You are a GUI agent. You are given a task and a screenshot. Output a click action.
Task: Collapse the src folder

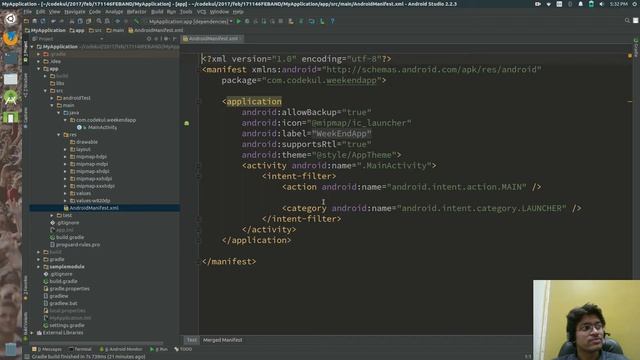(x=45, y=91)
